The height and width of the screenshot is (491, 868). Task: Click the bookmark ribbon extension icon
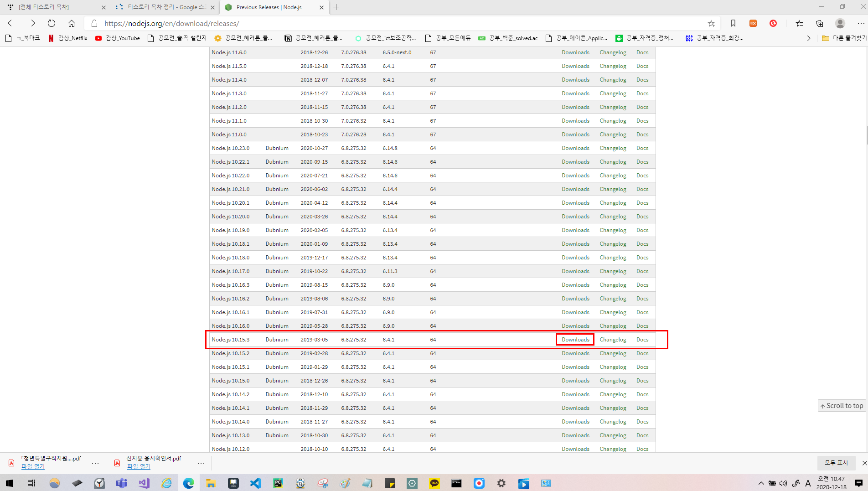point(733,23)
